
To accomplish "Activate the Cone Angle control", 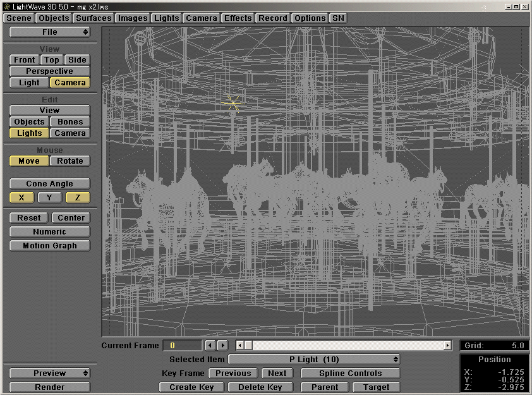I will (x=49, y=183).
